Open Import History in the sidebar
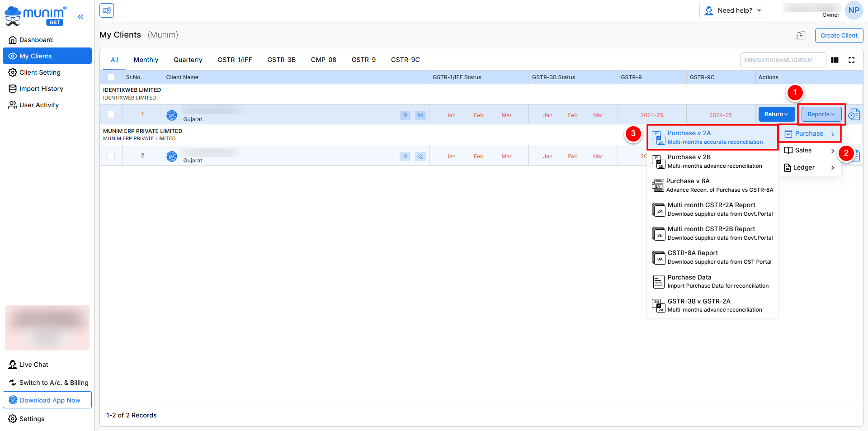 click(41, 89)
